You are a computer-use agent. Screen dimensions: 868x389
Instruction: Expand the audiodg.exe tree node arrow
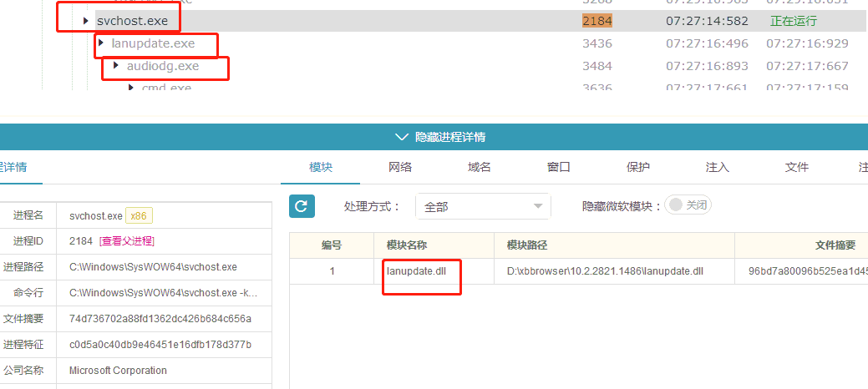tap(116, 66)
